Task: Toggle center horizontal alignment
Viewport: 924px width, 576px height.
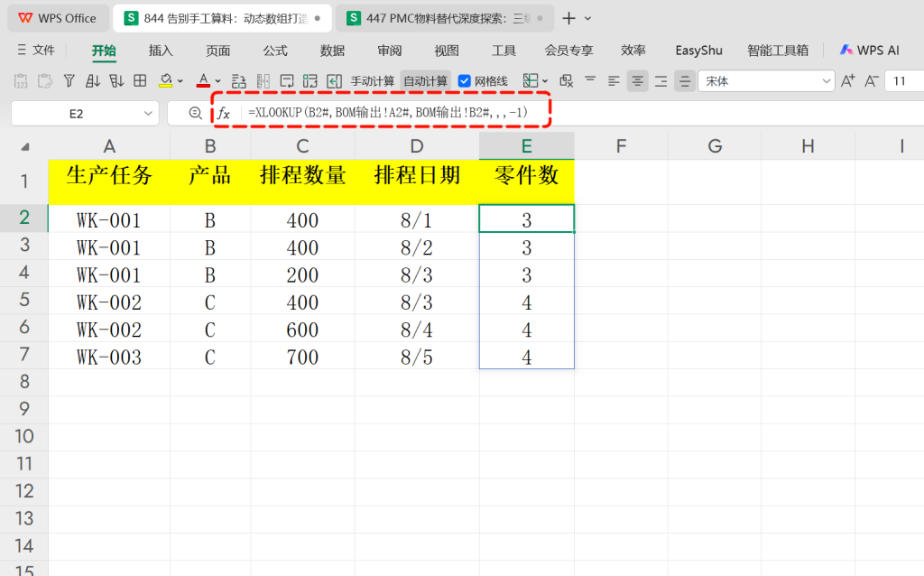Action: 638,80
